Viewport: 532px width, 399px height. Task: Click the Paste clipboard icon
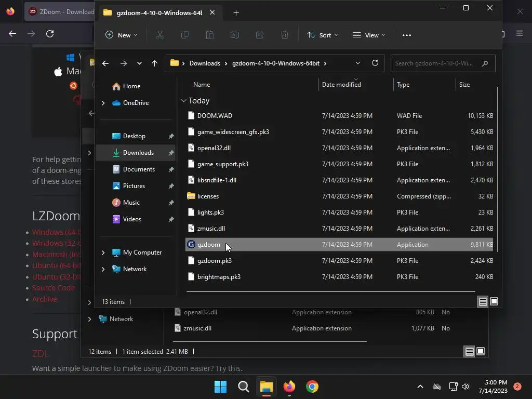click(210, 35)
